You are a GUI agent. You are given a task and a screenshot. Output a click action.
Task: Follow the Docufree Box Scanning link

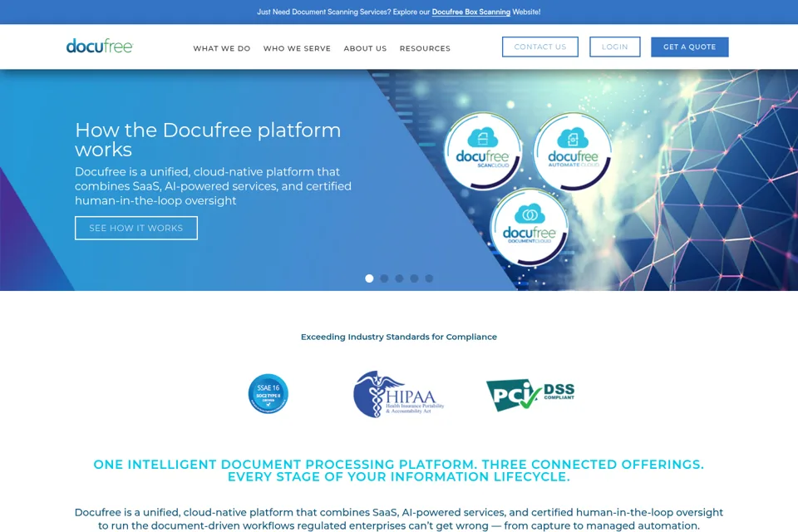(x=470, y=12)
